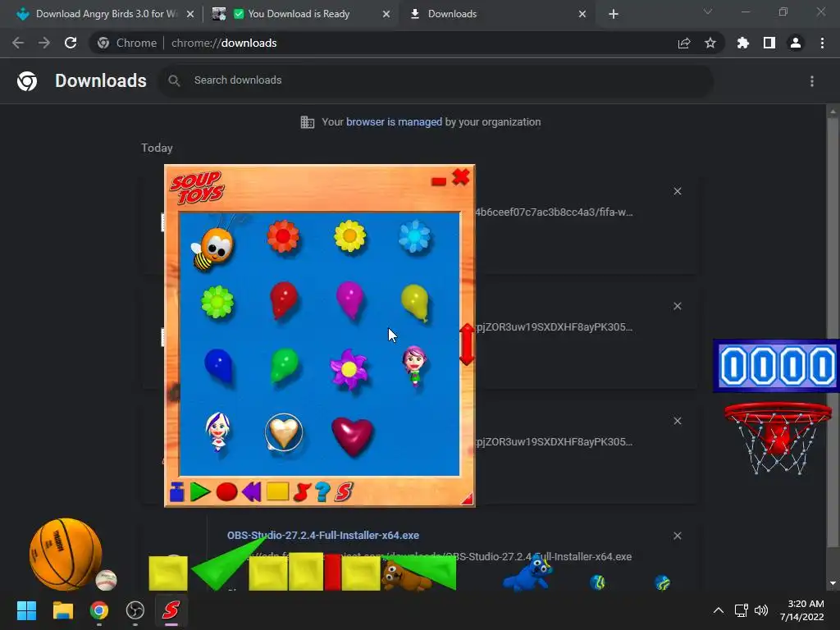Choose the green flower toy
The height and width of the screenshot is (630, 840).
(217, 302)
